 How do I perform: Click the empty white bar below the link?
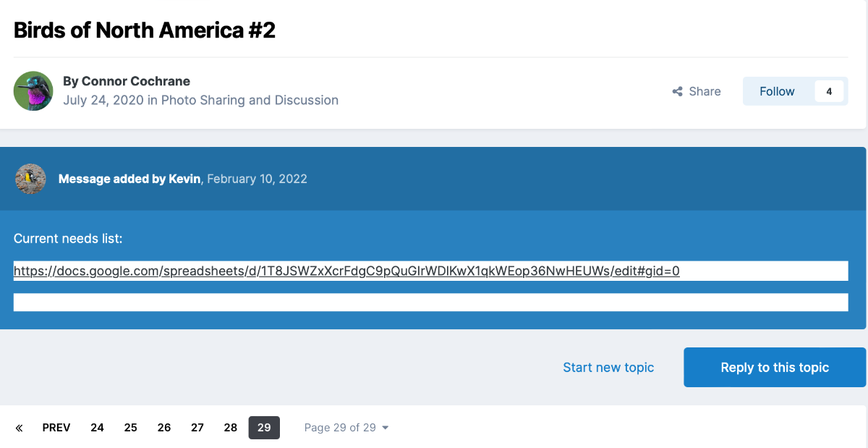pyautogui.click(x=430, y=302)
